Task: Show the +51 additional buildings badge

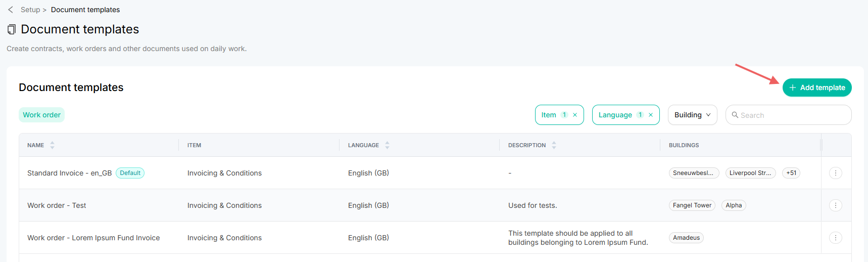Action: coord(791,173)
